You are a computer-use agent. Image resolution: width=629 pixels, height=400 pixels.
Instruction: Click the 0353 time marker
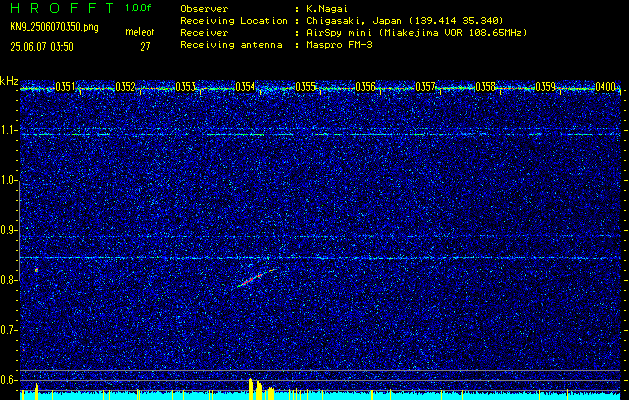tap(185, 87)
